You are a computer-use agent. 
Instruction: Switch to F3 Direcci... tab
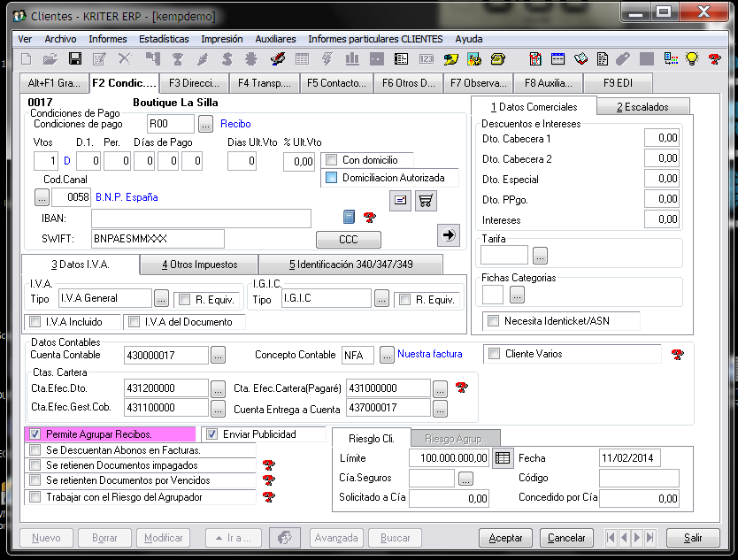194,83
